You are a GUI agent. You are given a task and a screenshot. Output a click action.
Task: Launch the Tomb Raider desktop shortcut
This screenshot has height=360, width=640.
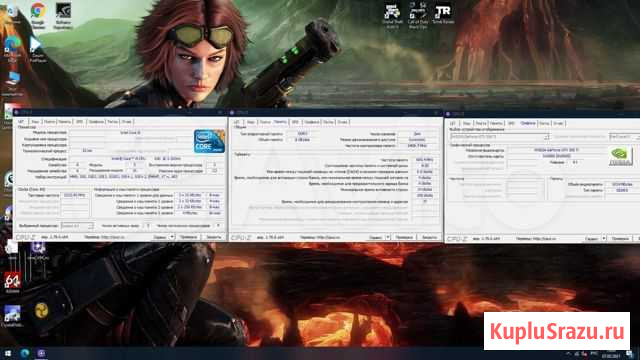point(443,14)
